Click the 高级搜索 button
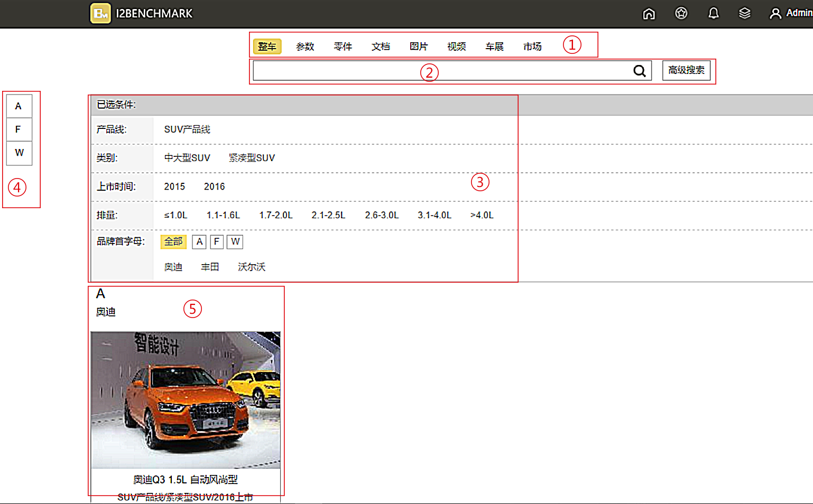This screenshot has height=504, width=813. (x=686, y=70)
